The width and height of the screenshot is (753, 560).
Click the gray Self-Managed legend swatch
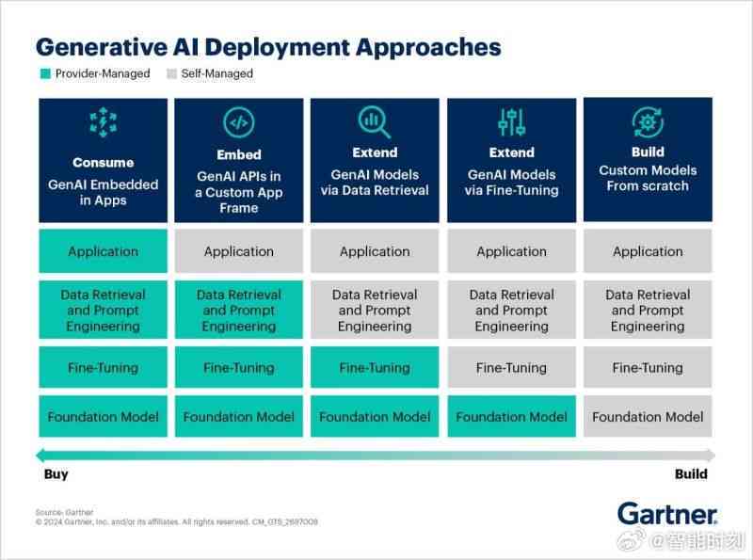click(171, 73)
